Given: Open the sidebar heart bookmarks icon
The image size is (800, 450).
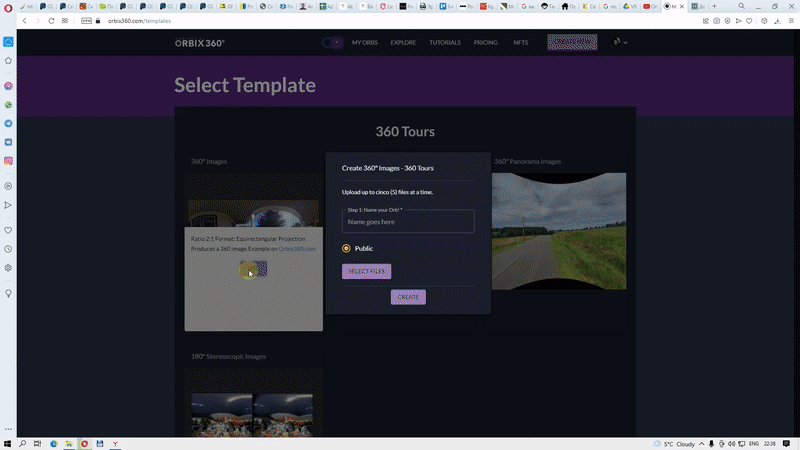Looking at the screenshot, I should 8,231.
